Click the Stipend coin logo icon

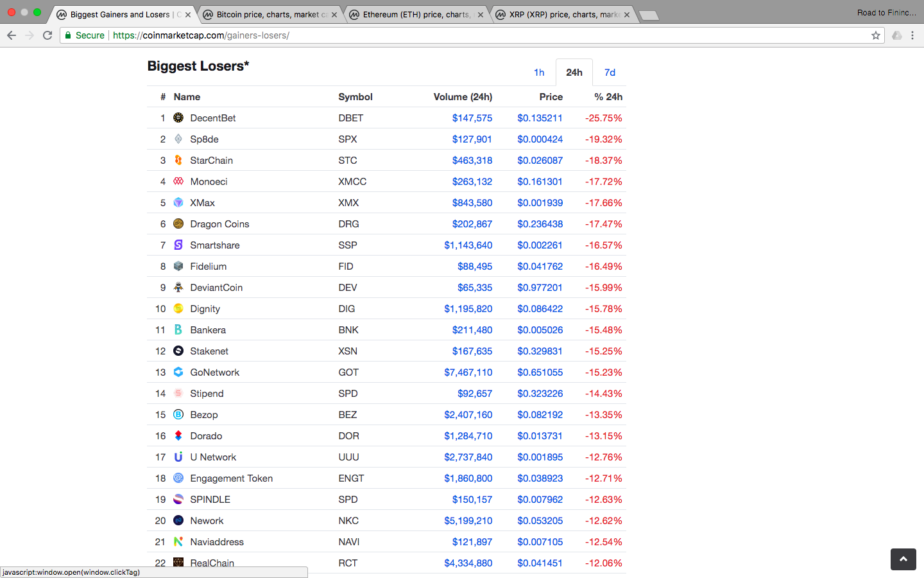[x=178, y=393]
